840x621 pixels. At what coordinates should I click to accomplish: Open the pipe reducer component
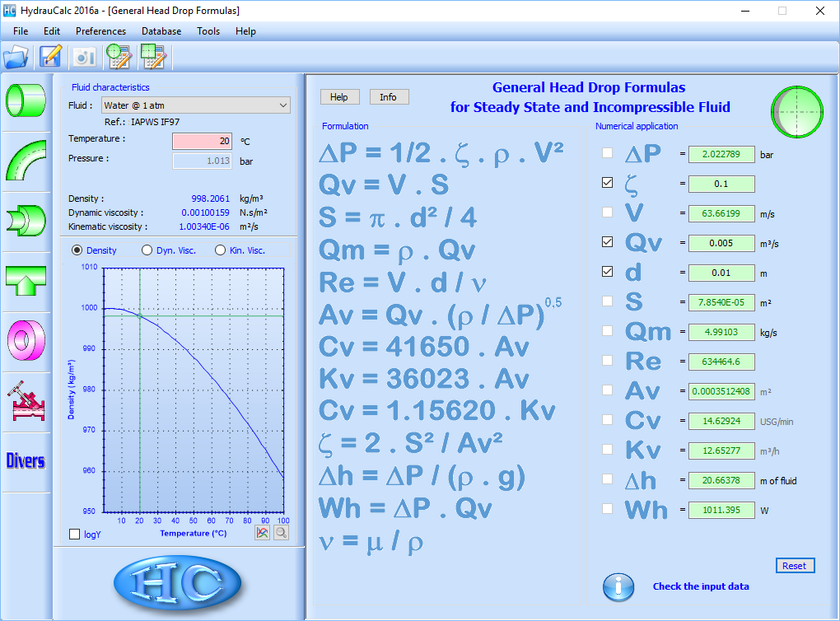click(x=26, y=218)
